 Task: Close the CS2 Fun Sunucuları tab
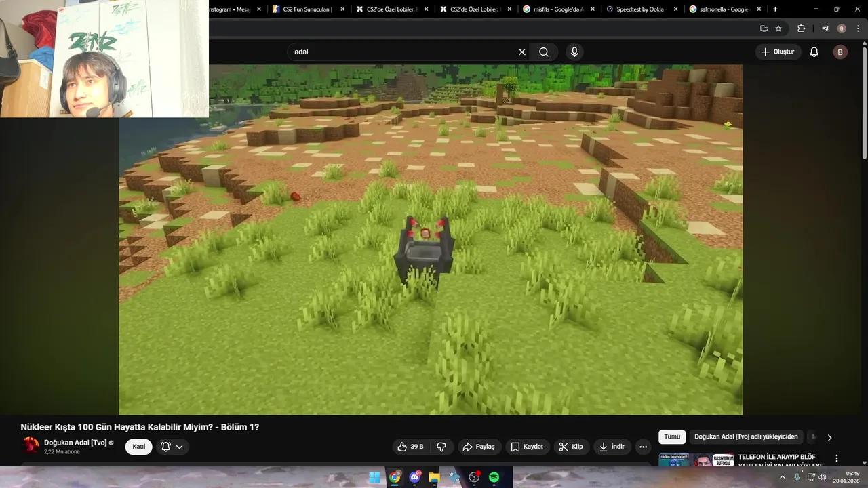[x=342, y=9]
